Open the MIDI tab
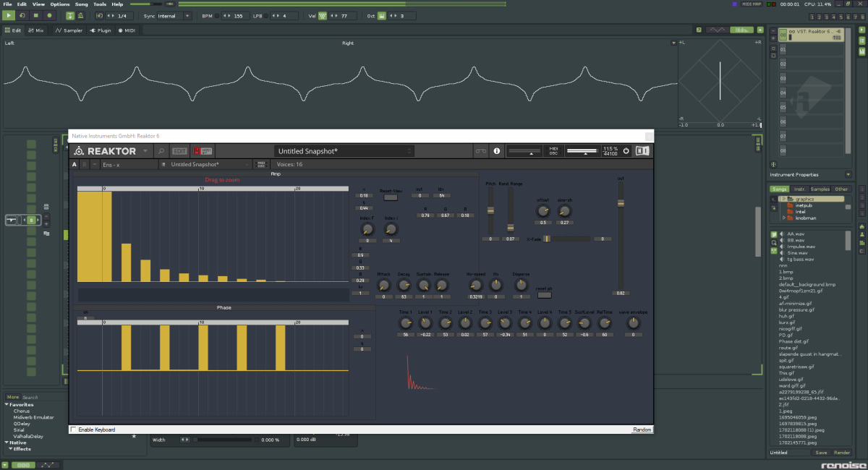 pyautogui.click(x=127, y=30)
